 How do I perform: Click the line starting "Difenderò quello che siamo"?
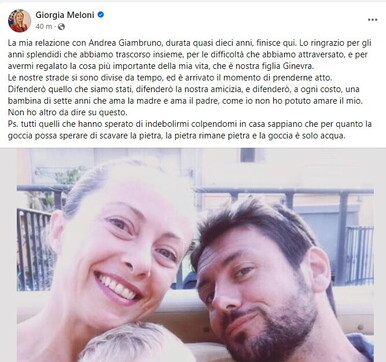[x=185, y=89]
